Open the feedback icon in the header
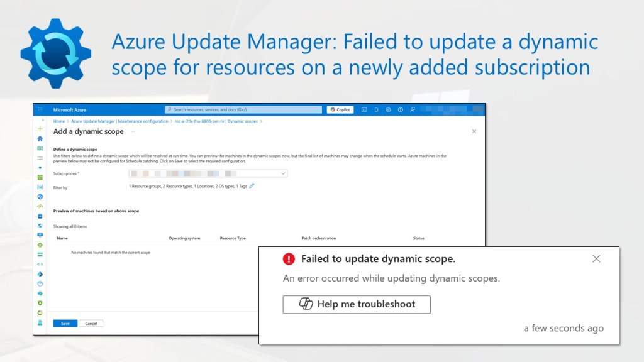 (412, 109)
